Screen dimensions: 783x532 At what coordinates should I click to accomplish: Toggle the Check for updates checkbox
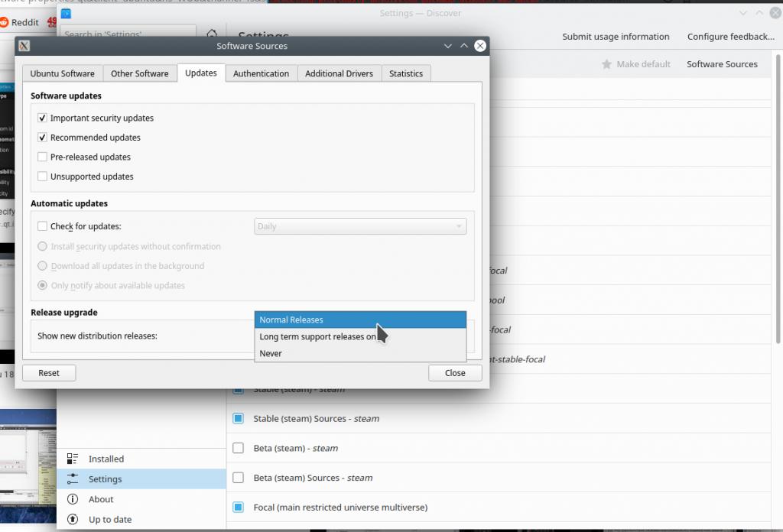click(42, 227)
